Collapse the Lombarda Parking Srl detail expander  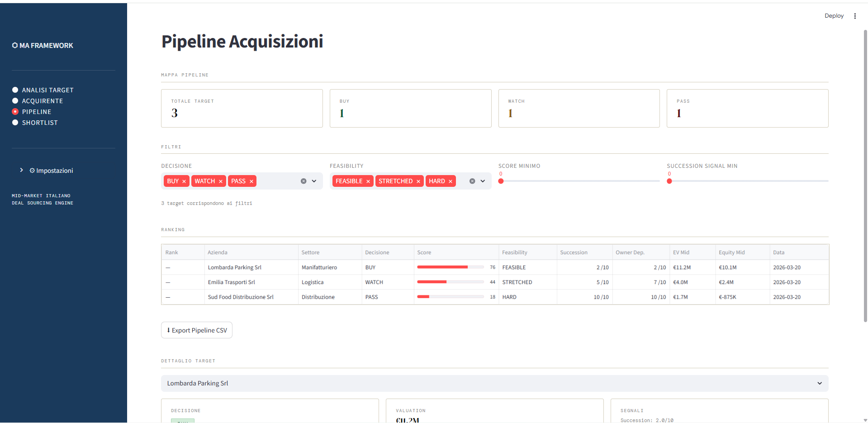pyautogui.click(x=819, y=383)
